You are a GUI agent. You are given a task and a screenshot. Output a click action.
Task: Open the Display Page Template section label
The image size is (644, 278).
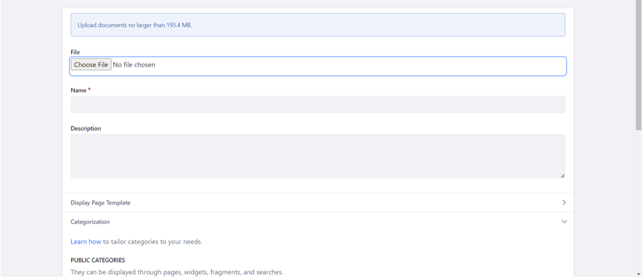click(101, 203)
